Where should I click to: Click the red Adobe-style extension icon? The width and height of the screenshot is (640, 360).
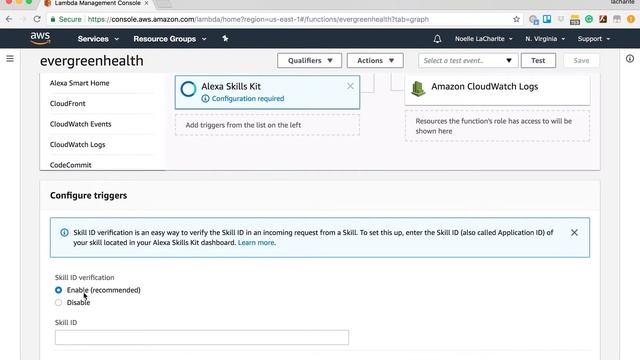tap(603, 19)
